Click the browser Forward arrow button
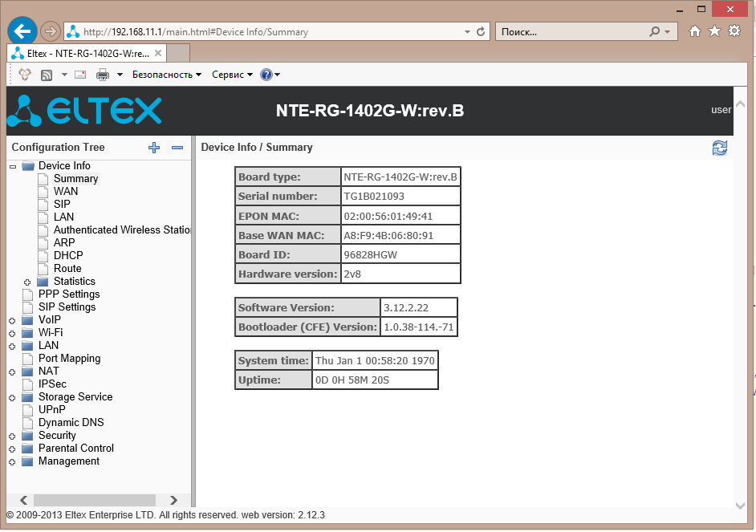The height and width of the screenshot is (532, 756). [x=50, y=32]
